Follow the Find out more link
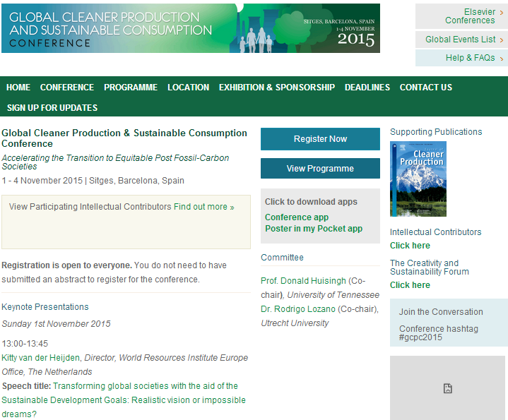The width and height of the screenshot is (508, 420). (x=203, y=207)
